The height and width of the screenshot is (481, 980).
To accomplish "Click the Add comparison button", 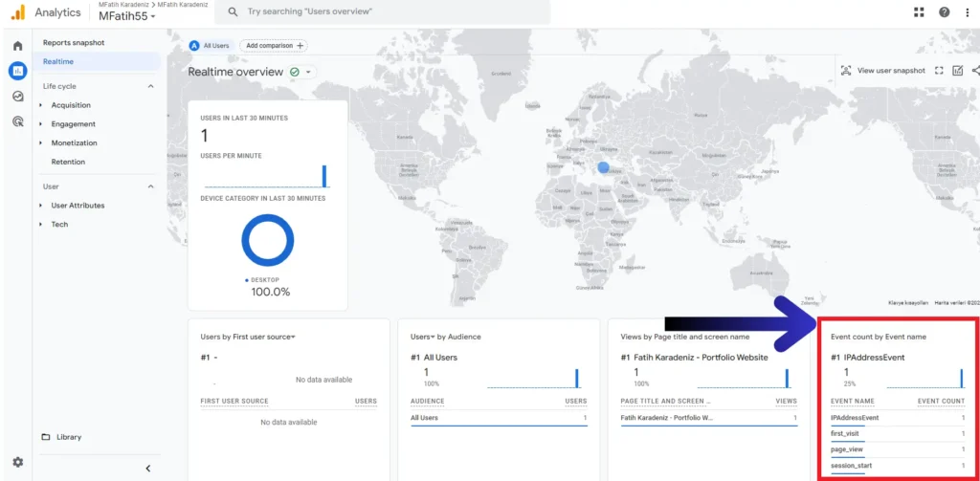I will coord(274,46).
